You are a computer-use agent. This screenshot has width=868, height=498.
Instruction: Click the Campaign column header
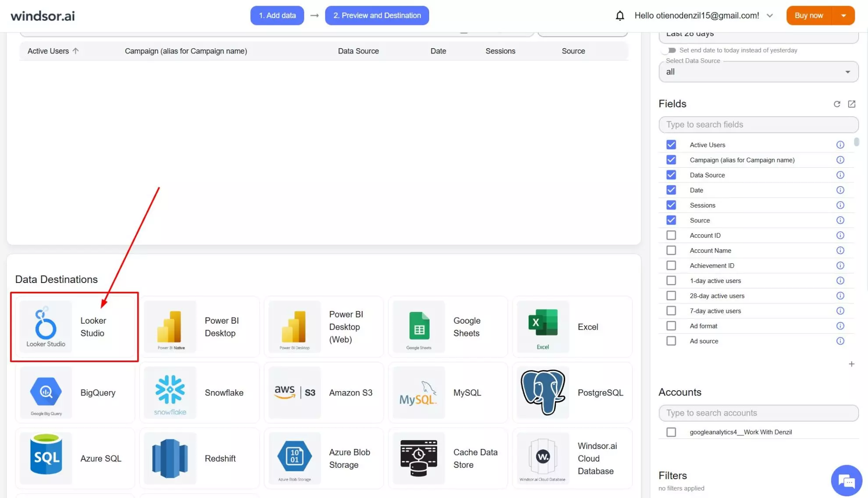pyautogui.click(x=186, y=51)
